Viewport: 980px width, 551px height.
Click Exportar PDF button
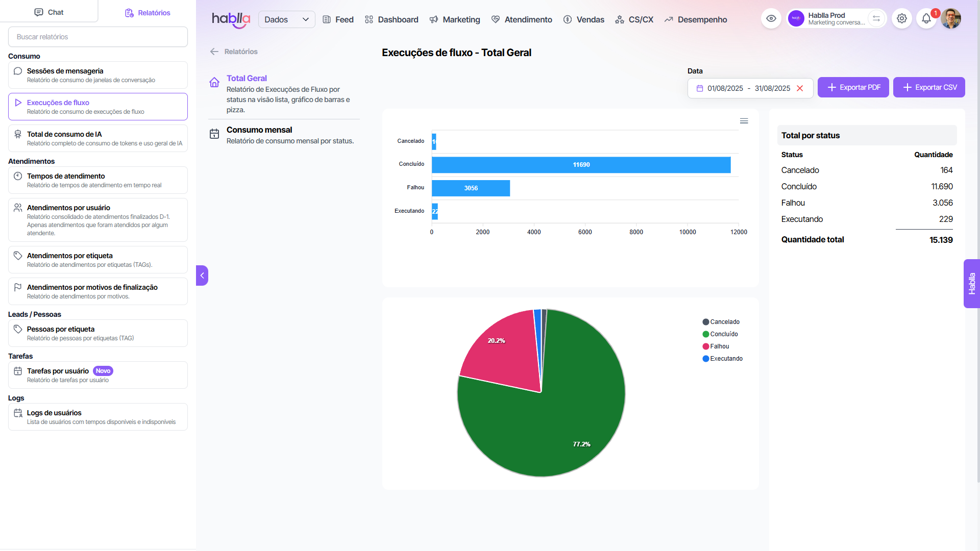tap(853, 87)
